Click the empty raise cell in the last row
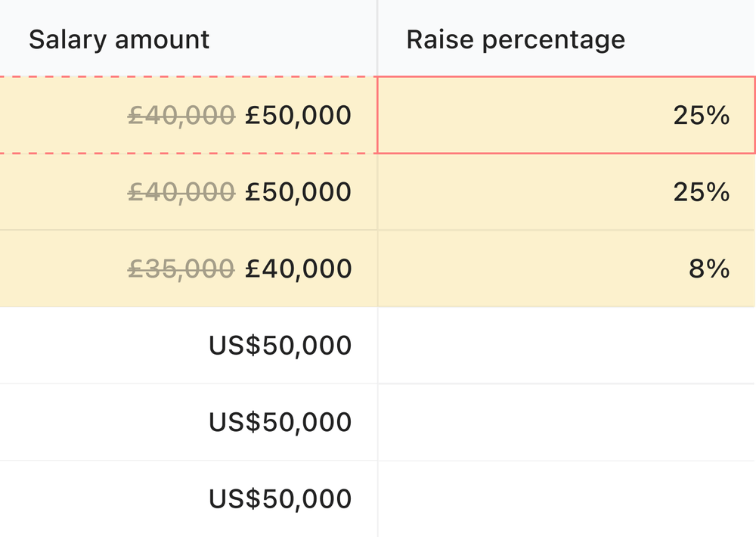The image size is (756, 537). coord(567,498)
